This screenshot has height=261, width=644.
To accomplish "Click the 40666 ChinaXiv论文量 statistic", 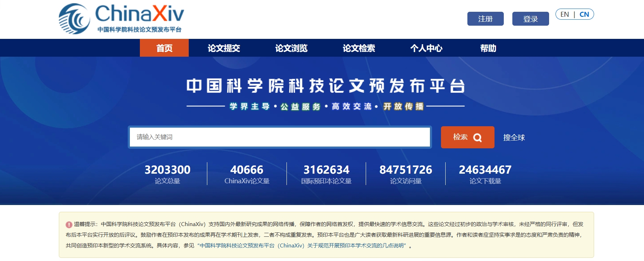I will (x=247, y=174).
